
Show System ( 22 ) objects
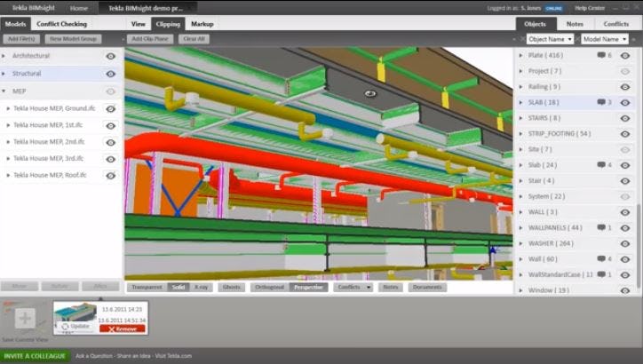click(625, 197)
